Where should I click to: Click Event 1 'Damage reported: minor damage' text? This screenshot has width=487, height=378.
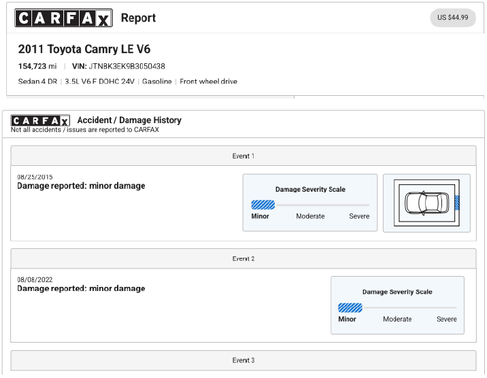point(81,186)
